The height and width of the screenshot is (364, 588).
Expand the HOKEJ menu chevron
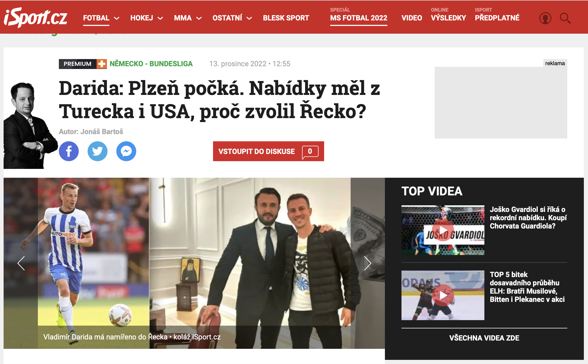(160, 18)
